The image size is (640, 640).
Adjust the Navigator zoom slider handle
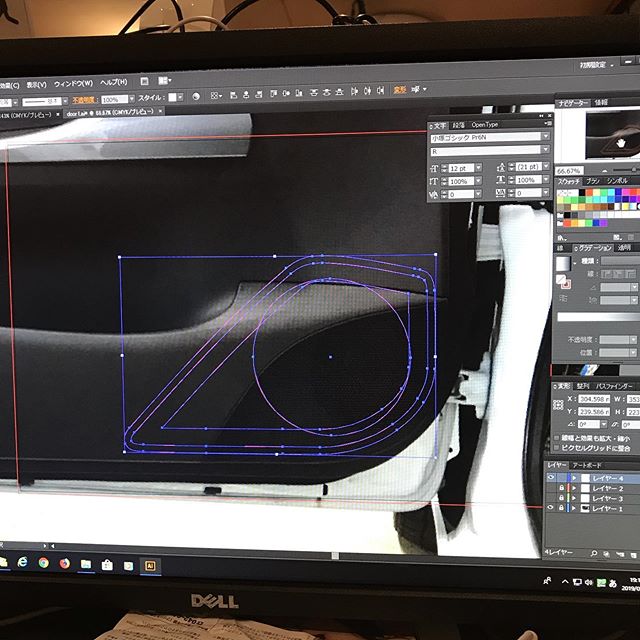[634, 169]
